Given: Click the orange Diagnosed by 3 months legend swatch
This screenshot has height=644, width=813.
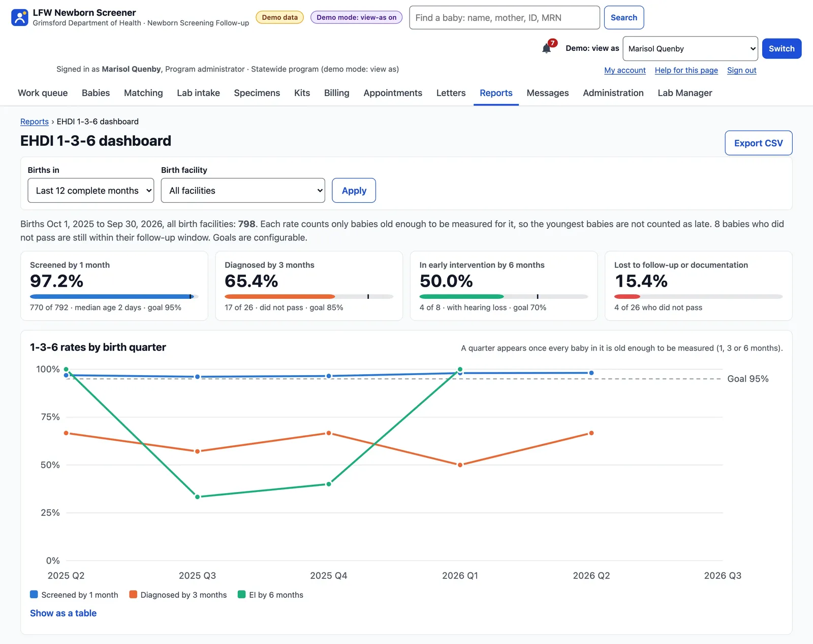Looking at the screenshot, I should pos(133,594).
